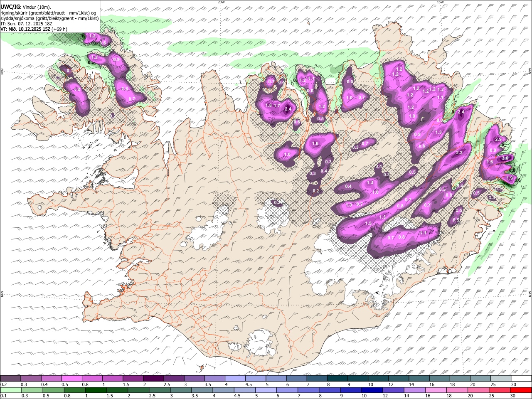Click the 'slydda/snjókoma' legend description line
Viewport: 532px width, 399px height.
point(49,18)
